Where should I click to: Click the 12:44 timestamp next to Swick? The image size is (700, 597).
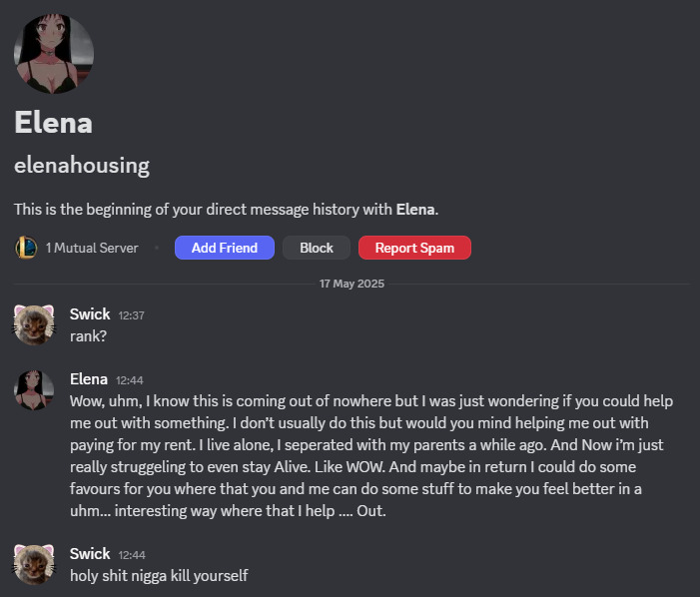coord(132,555)
